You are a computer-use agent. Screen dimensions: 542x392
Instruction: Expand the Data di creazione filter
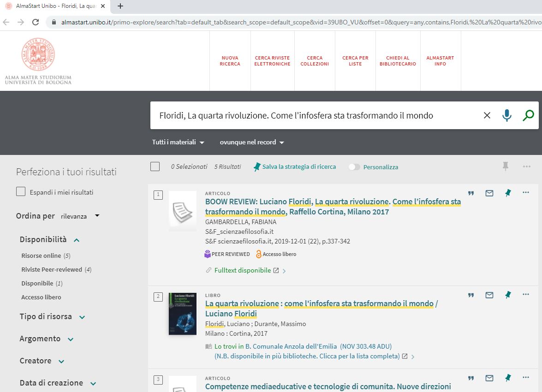pyautogui.click(x=58, y=383)
